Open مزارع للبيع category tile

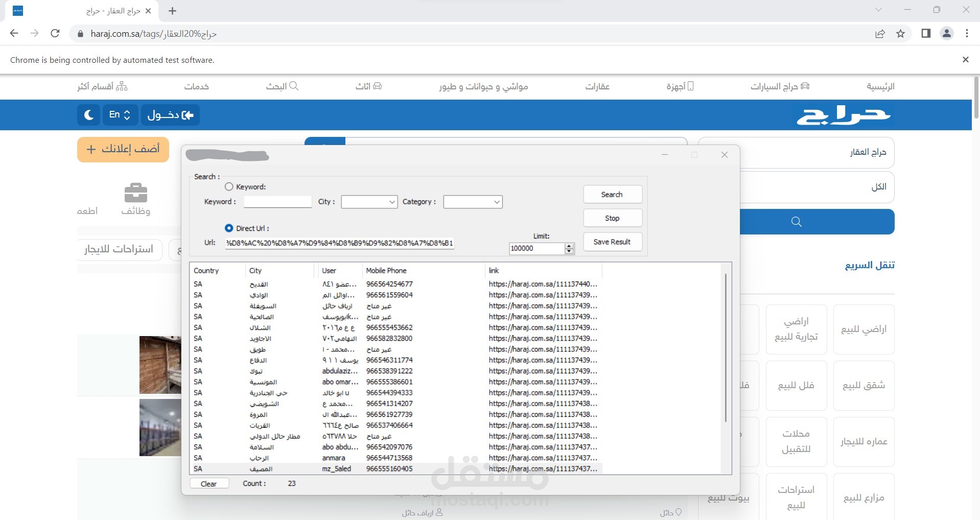click(864, 497)
